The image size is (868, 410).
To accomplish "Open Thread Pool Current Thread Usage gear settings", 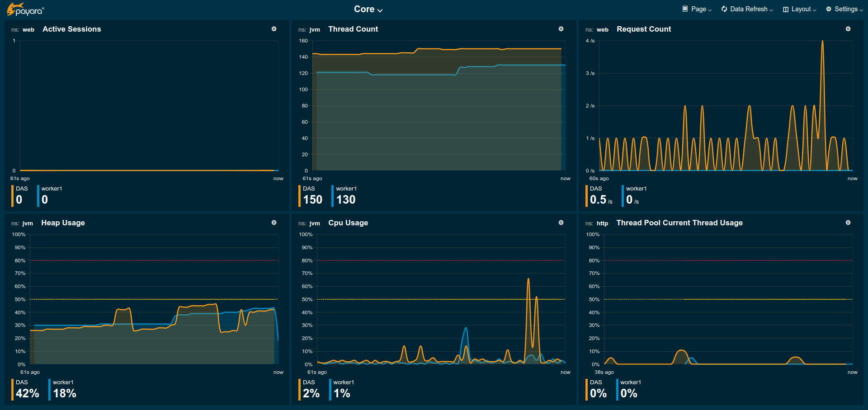I will [x=848, y=223].
